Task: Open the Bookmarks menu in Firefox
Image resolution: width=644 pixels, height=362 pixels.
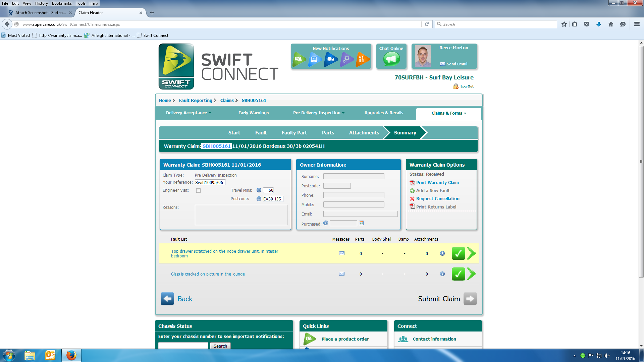Action: tap(62, 3)
